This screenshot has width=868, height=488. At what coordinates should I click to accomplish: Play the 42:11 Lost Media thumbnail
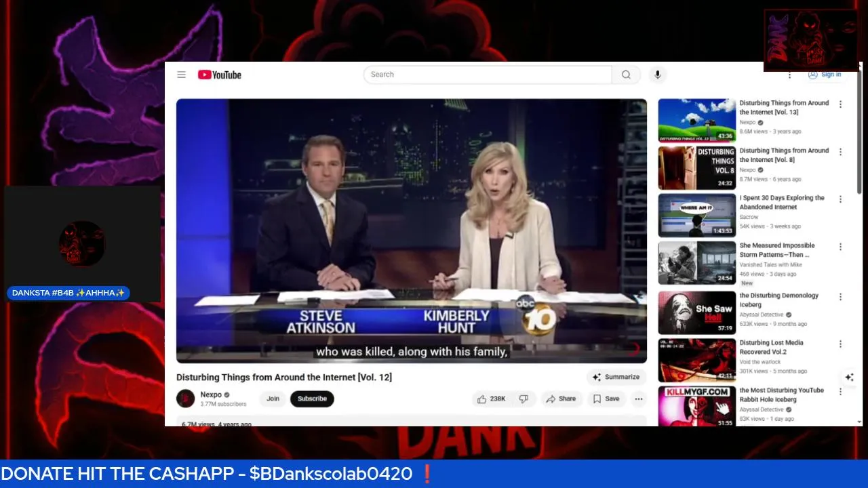tap(696, 360)
